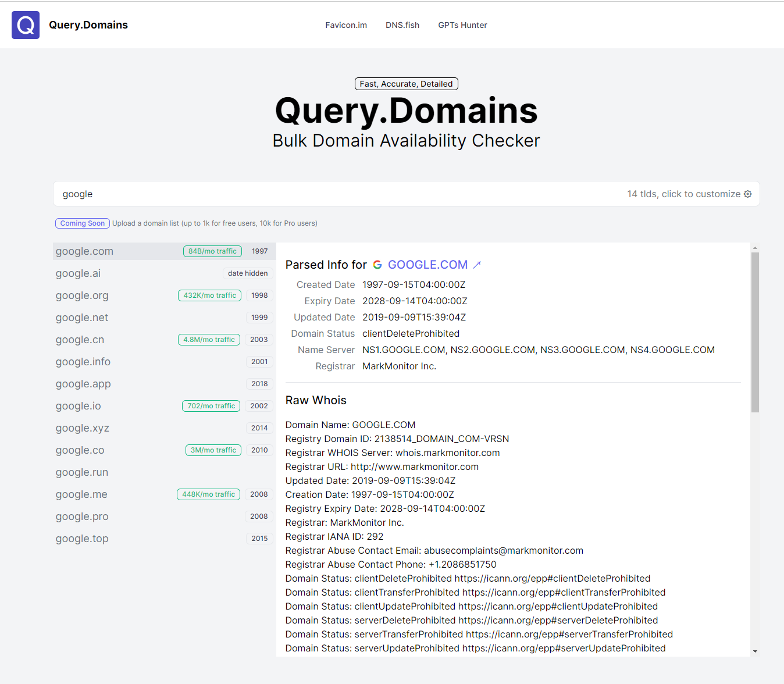Select google.io in the domain list
Screen dimensions: 784x684
(165, 406)
